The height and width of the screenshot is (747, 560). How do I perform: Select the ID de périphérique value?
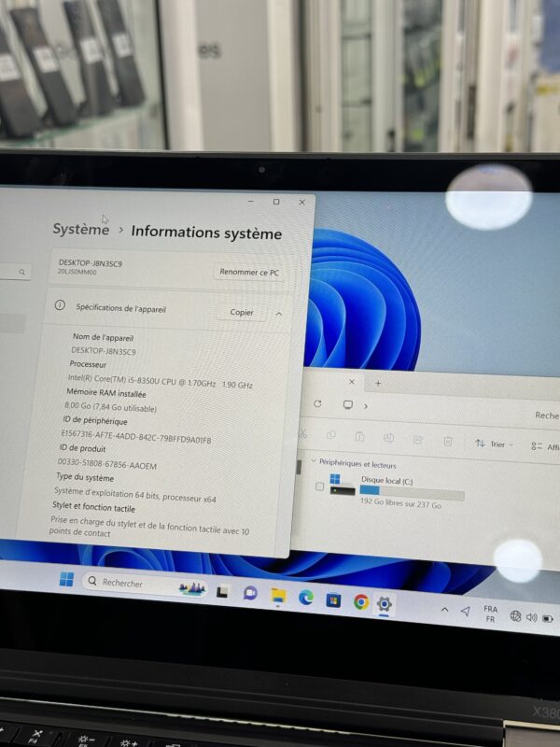tap(136, 436)
